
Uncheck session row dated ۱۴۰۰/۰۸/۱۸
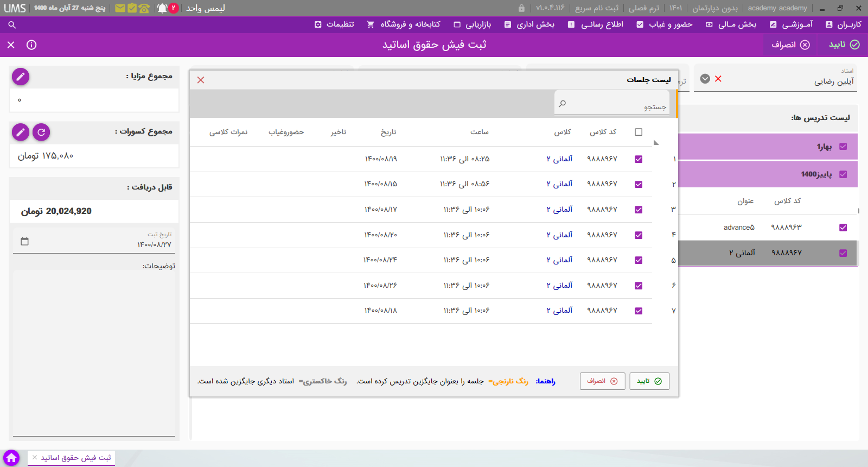[639, 311]
